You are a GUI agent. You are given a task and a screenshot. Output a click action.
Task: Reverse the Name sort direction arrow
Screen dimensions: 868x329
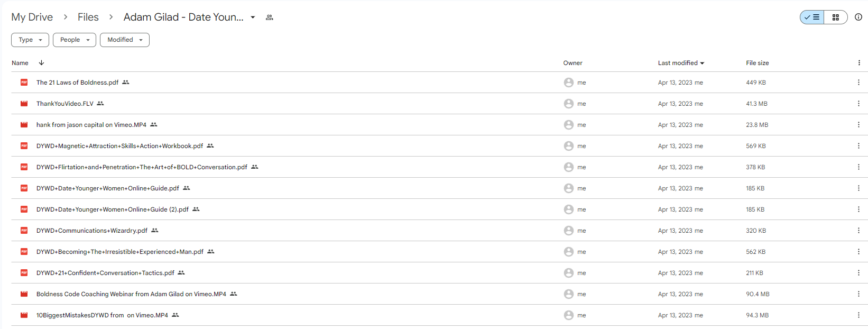click(41, 63)
